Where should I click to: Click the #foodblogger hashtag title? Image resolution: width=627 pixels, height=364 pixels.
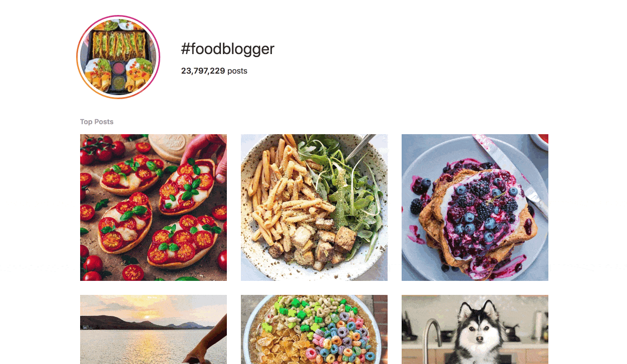click(227, 49)
